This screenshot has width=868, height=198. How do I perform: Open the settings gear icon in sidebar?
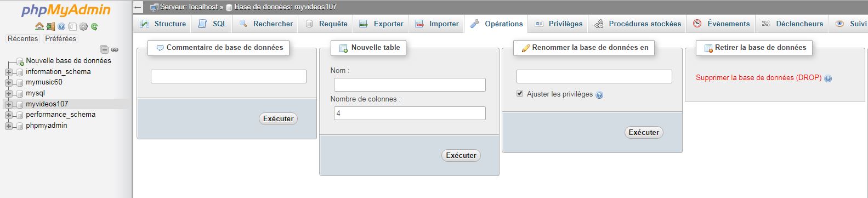pos(83,26)
